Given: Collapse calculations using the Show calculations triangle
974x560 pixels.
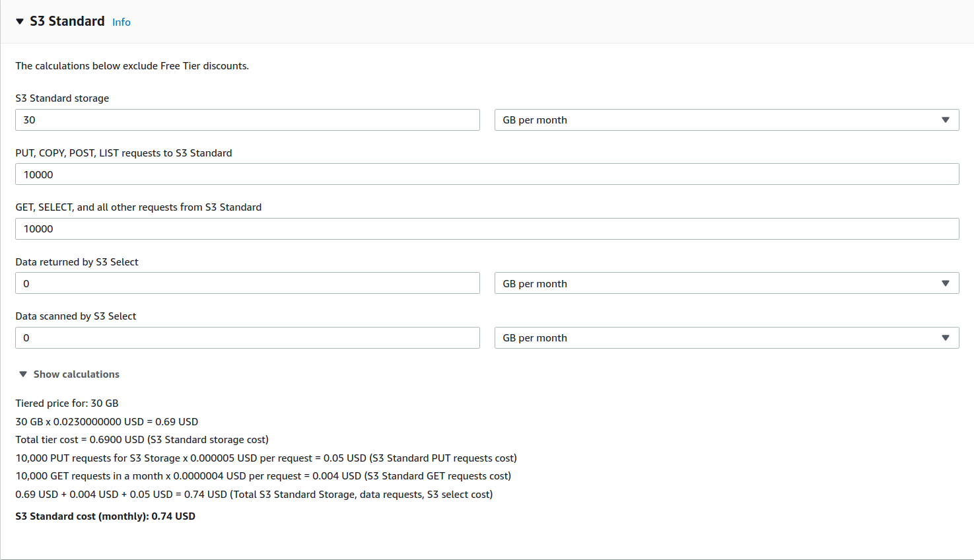Looking at the screenshot, I should pyautogui.click(x=23, y=374).
